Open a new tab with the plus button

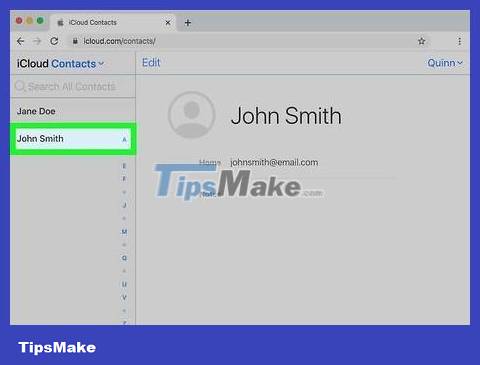[x=188, y=23]
